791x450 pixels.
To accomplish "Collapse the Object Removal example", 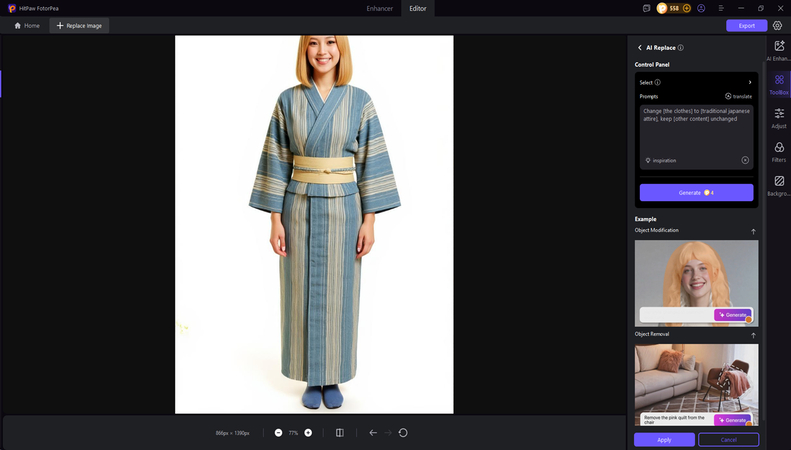I will (753, 335).
